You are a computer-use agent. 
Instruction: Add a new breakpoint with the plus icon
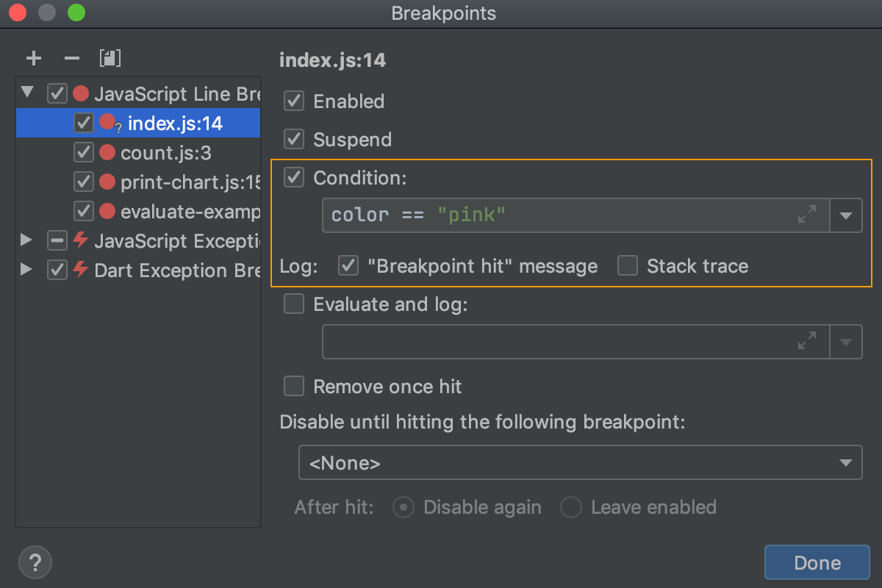click(x=33, y=58)
